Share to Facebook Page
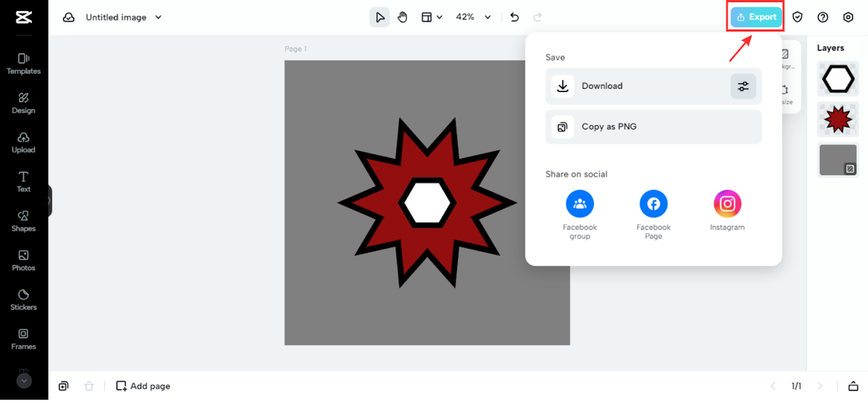The width and height of the screenshot is (868, 403). [654, 215]
